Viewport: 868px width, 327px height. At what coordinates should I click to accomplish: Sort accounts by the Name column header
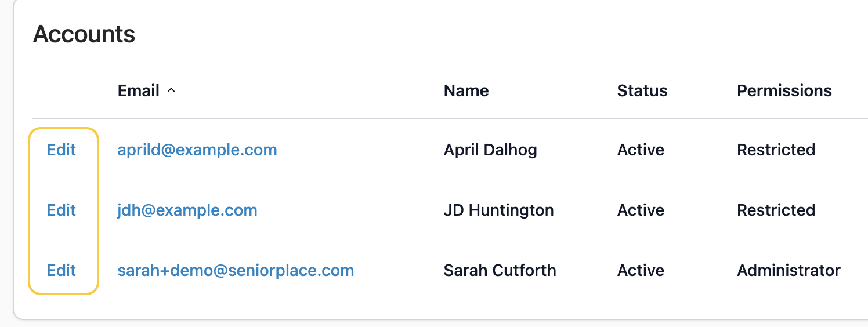click(x=466, y=91)
